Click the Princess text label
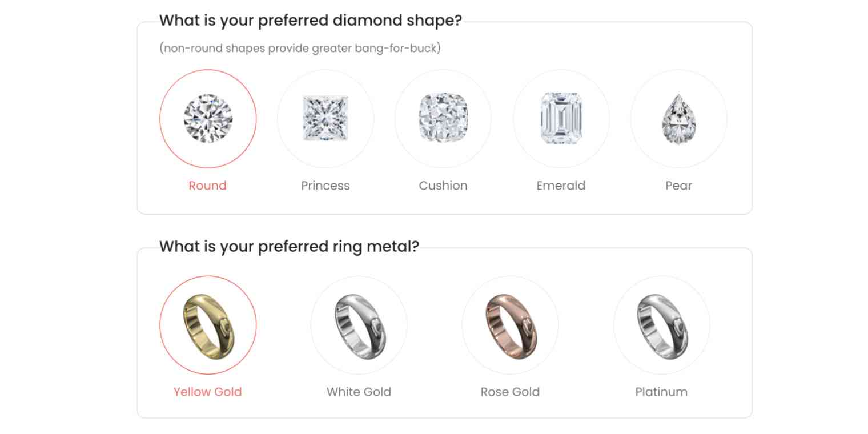Image resolution: width=868 pixels, height=434 pixels. point(325,186)
